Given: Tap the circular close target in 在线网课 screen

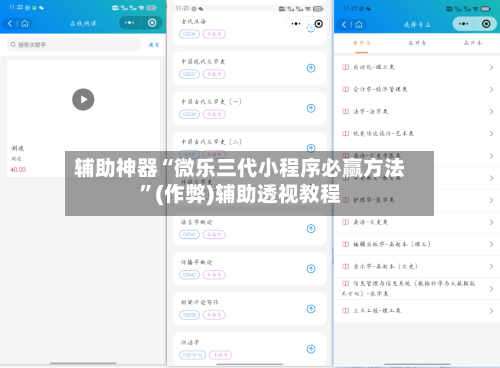Looking at the screenshot, I should [152, 23].
